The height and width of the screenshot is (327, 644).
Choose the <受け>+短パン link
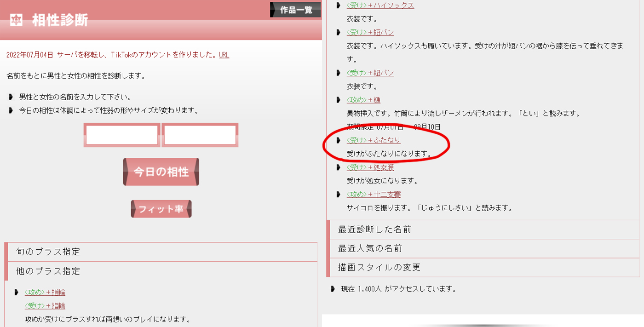(x=370, y=33)
